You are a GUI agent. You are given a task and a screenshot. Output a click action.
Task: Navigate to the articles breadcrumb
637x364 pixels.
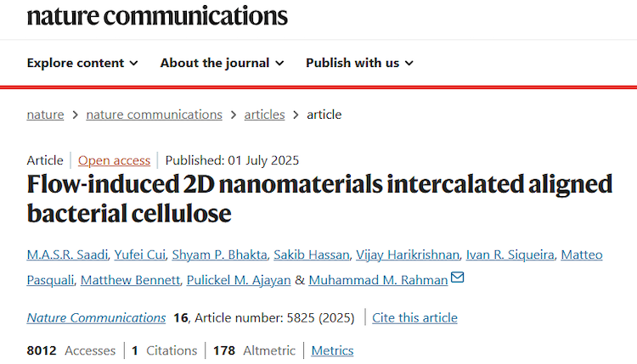click(x=264, y=115)
